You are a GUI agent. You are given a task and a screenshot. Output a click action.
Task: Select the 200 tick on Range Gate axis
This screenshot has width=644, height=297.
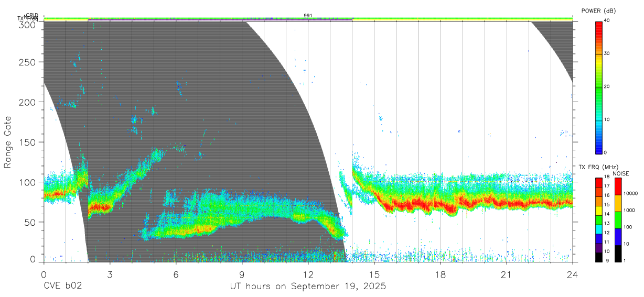[28, 102]
